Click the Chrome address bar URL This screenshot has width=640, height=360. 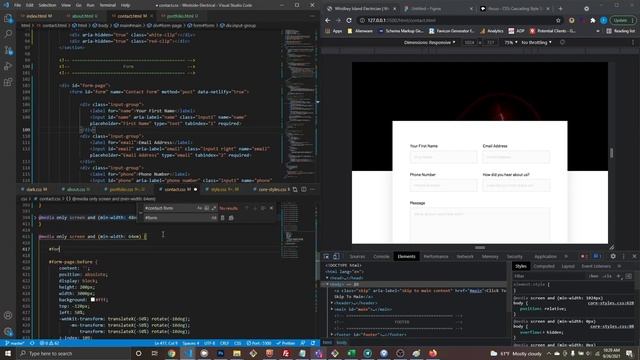401,20
